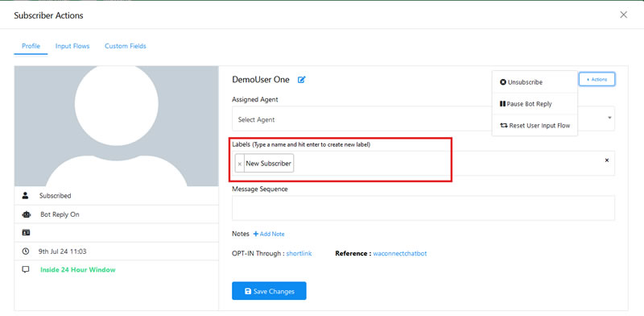Image resolution: width=644 pixels, height=316 pixels.
Task: Select Pause Bot Reply in the Actions menu
Action: coord(535,104)
